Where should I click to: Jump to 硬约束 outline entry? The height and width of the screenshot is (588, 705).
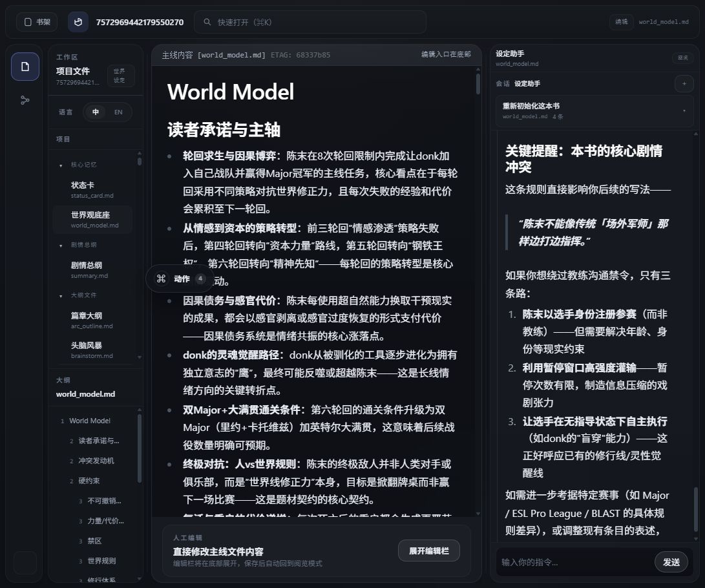point(89,481)
